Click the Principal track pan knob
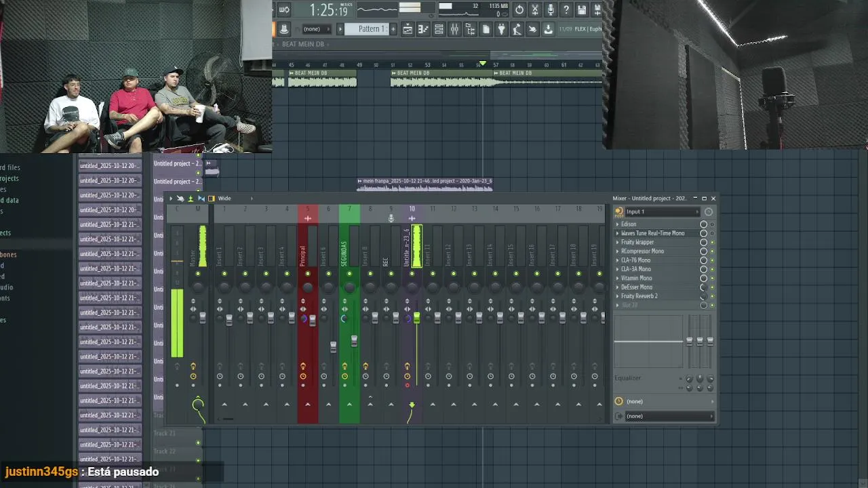The width and height of the screenshot is (868, 488). (x=308, y=287)
